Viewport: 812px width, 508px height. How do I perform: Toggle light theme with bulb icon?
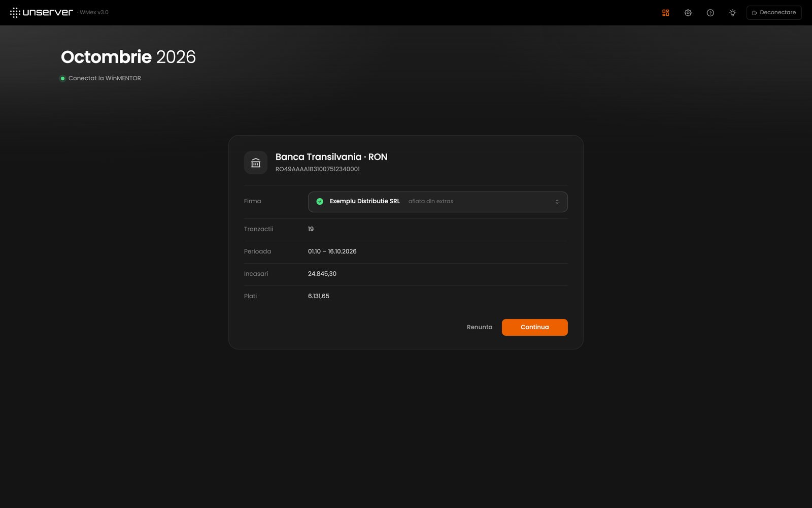coord(732,13)
